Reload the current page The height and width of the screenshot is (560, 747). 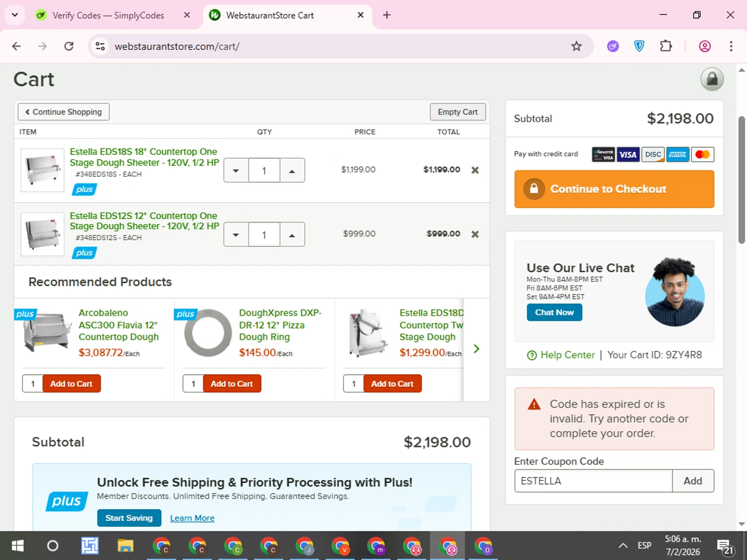(x=69, y=46)
